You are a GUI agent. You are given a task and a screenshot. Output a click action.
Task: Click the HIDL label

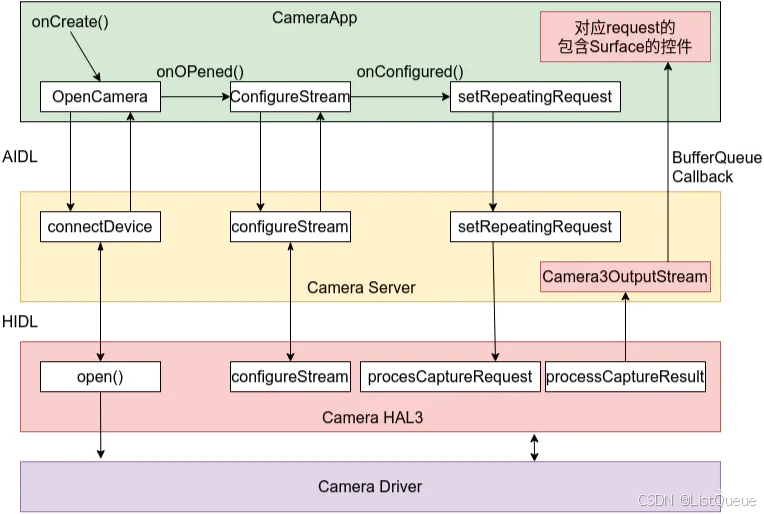tap(20, 322)
